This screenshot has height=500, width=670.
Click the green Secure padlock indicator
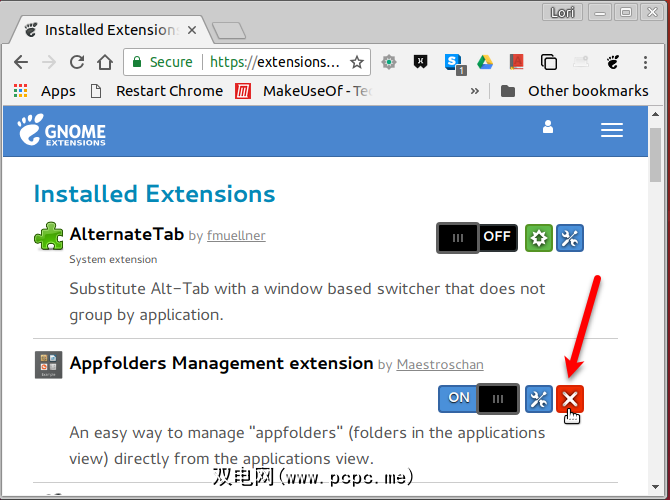point(162,62)
